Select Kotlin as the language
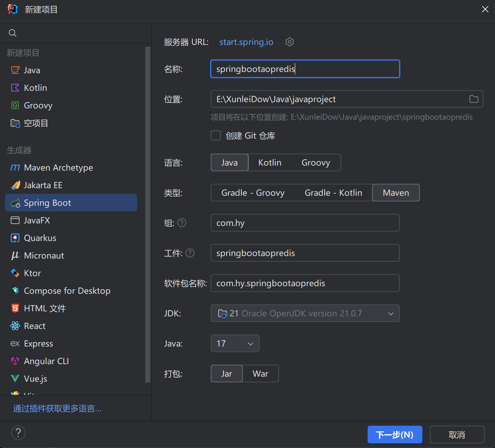Image resolution: width=495 pixels, height=448 pixels. coord(270,162)
